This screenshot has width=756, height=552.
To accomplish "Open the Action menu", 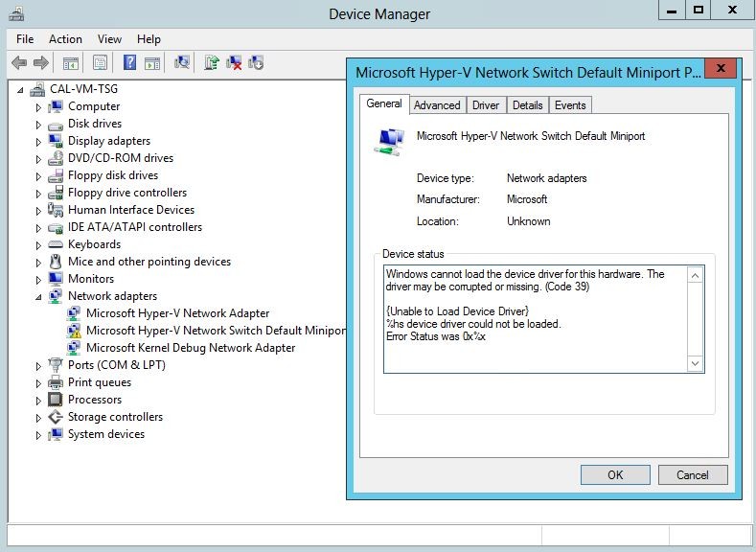I will (65, 39).
